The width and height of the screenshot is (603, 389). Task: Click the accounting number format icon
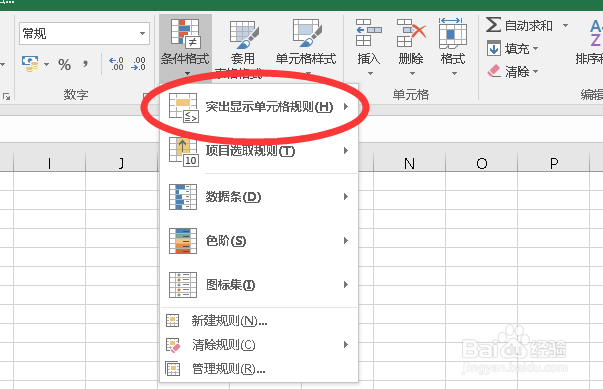30,64
